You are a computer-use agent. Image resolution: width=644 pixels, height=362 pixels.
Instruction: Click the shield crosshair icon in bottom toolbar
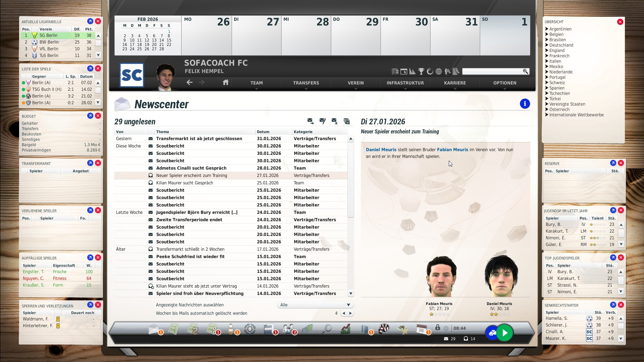(x=250, y=329)
